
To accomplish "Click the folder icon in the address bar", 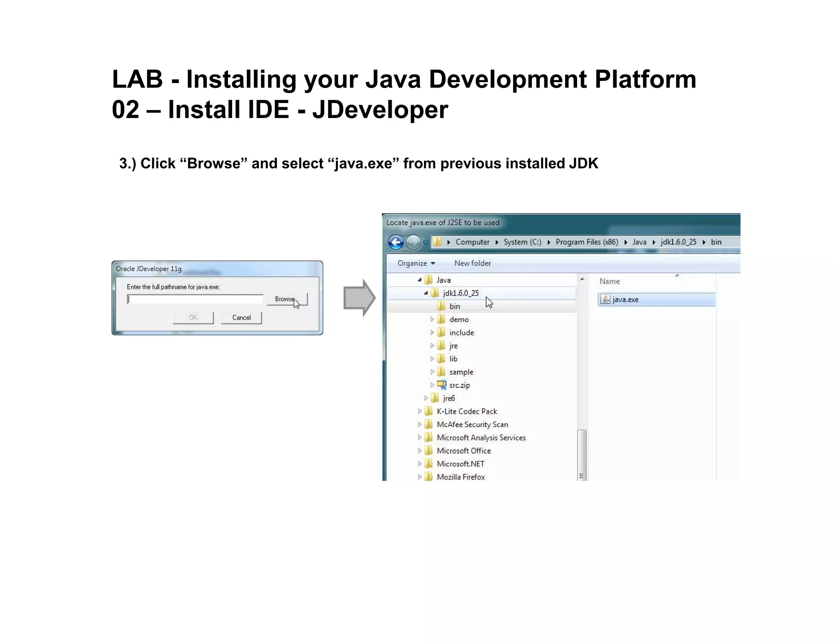I will pos(437,242).
